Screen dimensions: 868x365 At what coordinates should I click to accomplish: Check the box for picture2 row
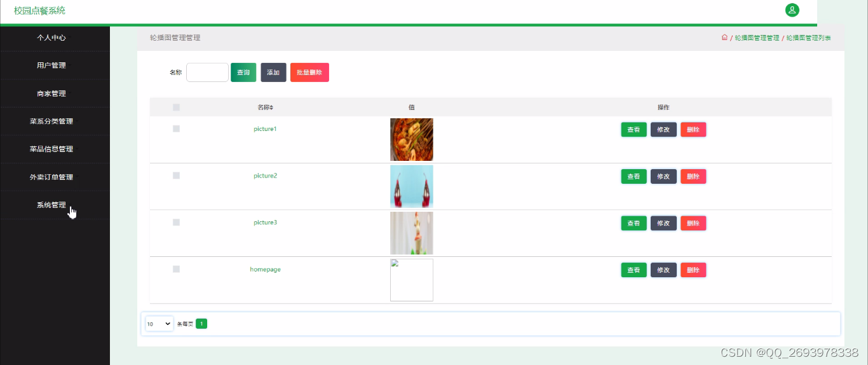click(x=176, y=176)
